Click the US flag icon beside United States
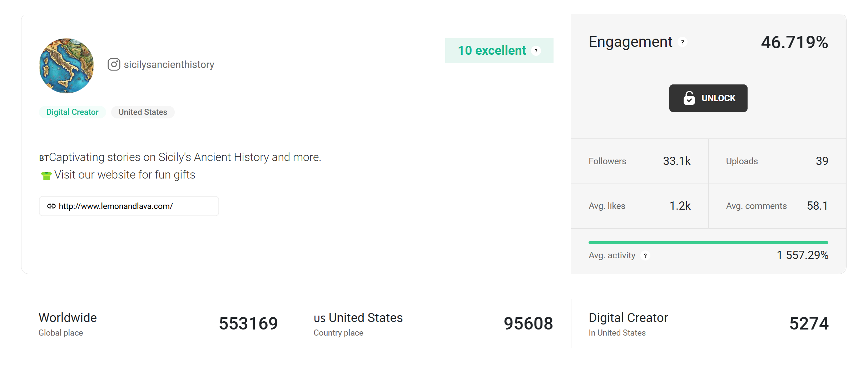This screenshot has height=366, width=868. point(319,318)
